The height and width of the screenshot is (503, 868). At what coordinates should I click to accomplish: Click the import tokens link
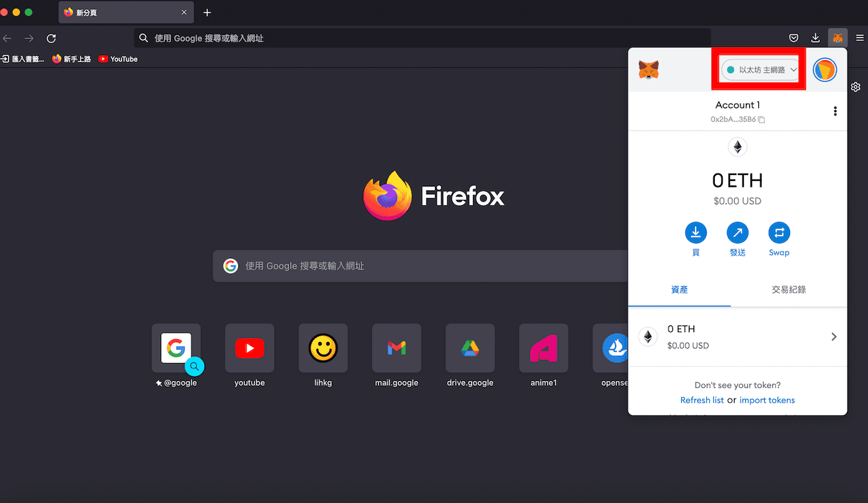coord(767,400)
